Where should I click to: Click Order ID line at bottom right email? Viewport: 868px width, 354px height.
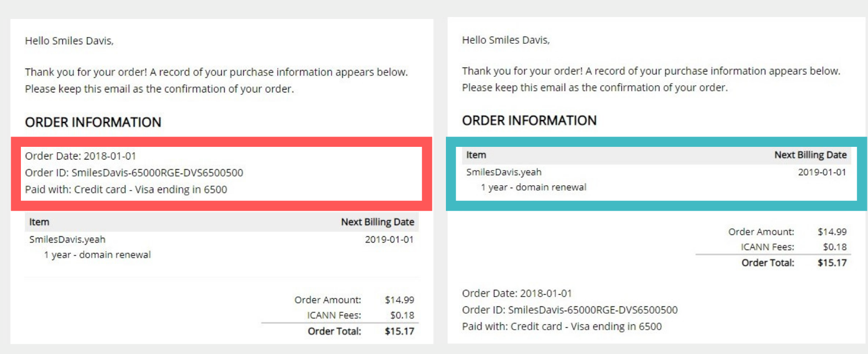coord(570,310)
